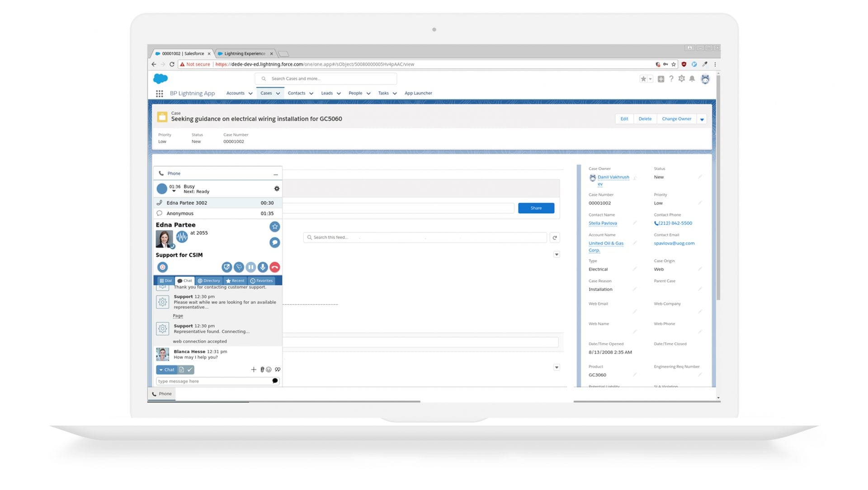Open the Global Actions plus icon
868x490 pixels.
661,79
